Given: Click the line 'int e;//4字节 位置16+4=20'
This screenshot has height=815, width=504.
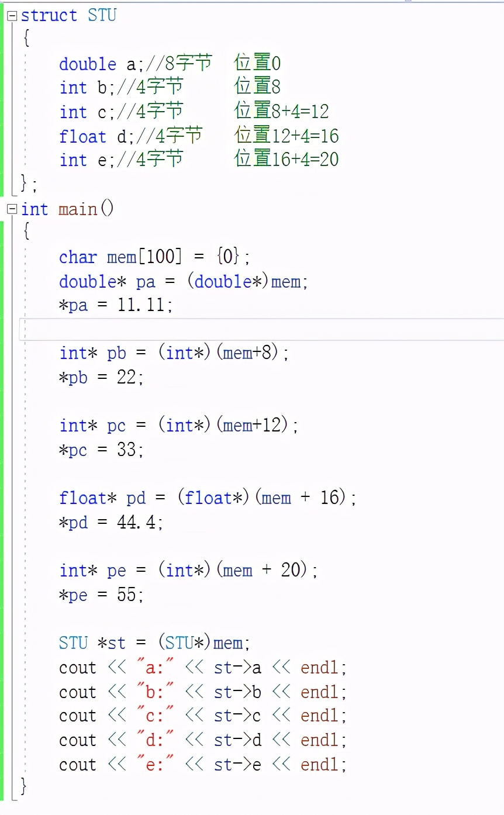Looking at the screenshot, I should [199, 160].
